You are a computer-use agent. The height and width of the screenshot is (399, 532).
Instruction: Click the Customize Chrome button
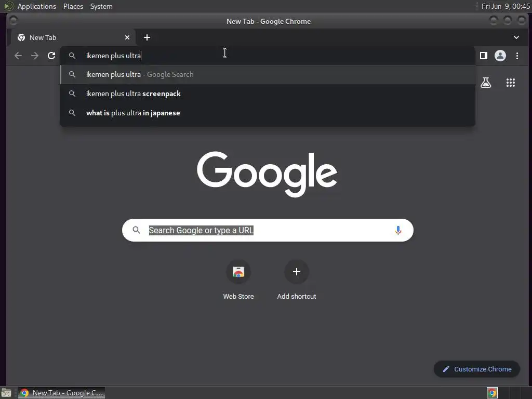pyautogui.click(x=477, y=369)
